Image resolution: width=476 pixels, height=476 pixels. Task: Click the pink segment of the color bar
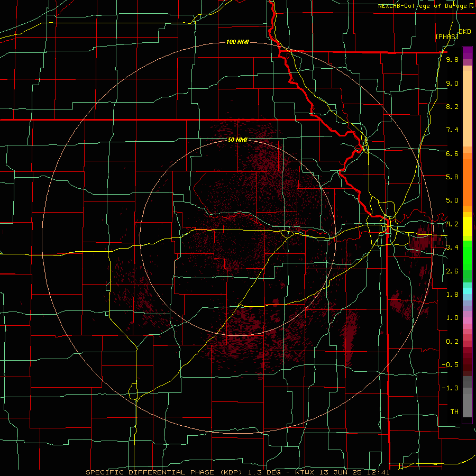(467, 321)
